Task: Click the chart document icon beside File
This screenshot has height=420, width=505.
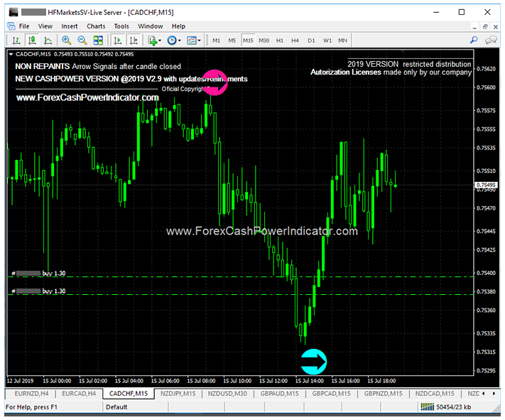Action: 11,26
